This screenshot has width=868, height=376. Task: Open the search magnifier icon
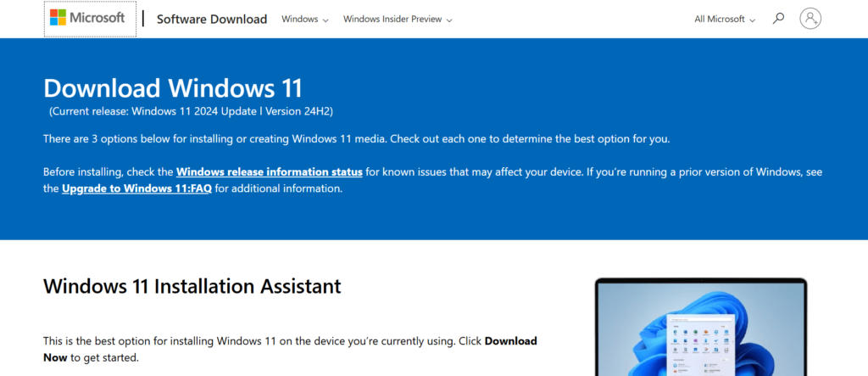coord(778,19)
